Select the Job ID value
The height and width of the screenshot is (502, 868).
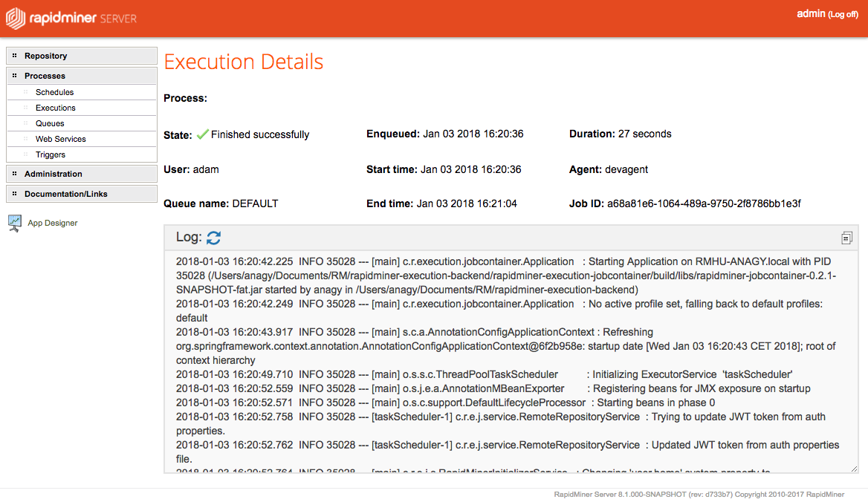[x=704, y=203]
